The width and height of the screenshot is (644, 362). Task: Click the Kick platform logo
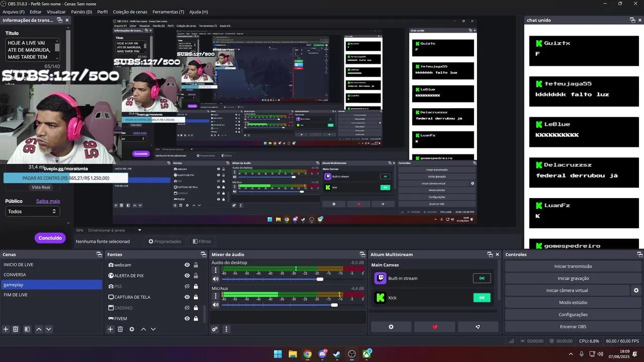pyautogui.click(x=381, y=298)
